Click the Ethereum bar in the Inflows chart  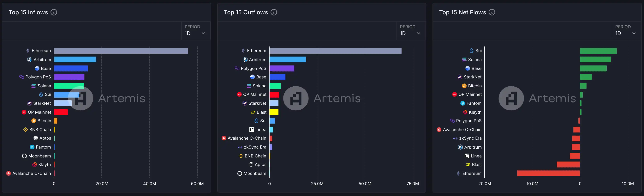tap(121, 51)
